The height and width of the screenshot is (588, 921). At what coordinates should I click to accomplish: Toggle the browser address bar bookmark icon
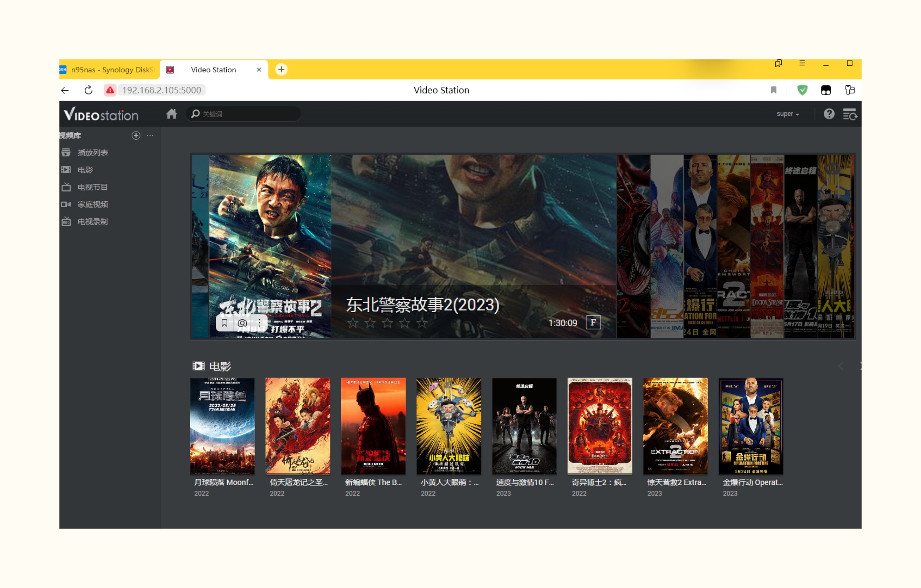773,90
